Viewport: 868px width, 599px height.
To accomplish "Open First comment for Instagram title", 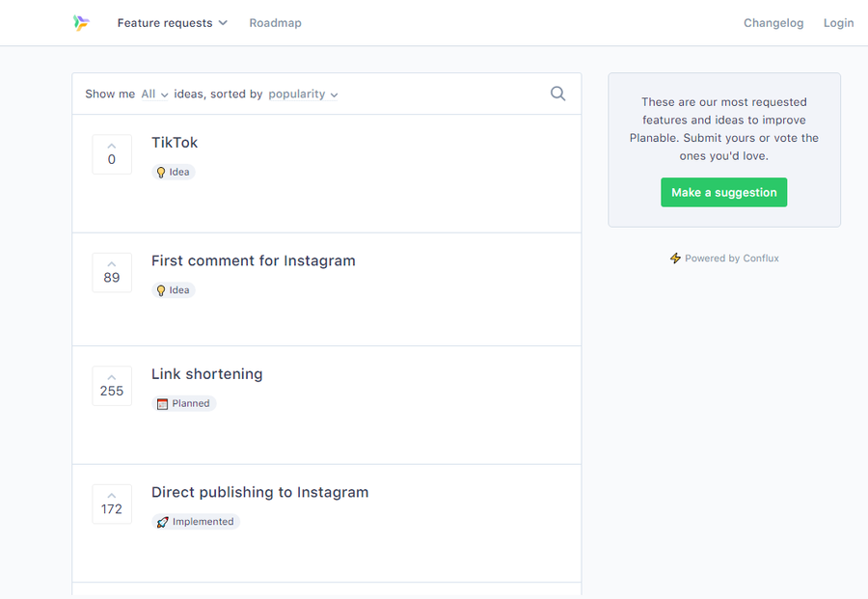I will tap(254, 260).
